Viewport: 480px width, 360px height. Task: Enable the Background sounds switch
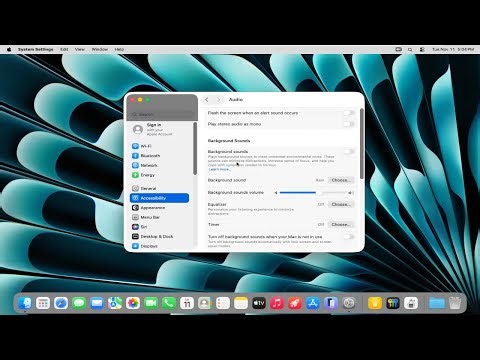[348, 152]
